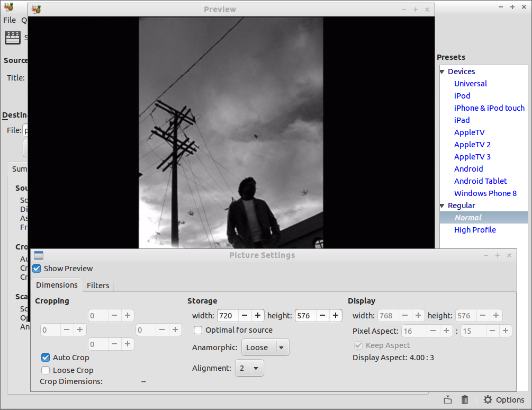Viewport: 532px width, 410px height.
Task: Increase Storage height with plus button
Action: pyautogui.click(x=336, y=316)
